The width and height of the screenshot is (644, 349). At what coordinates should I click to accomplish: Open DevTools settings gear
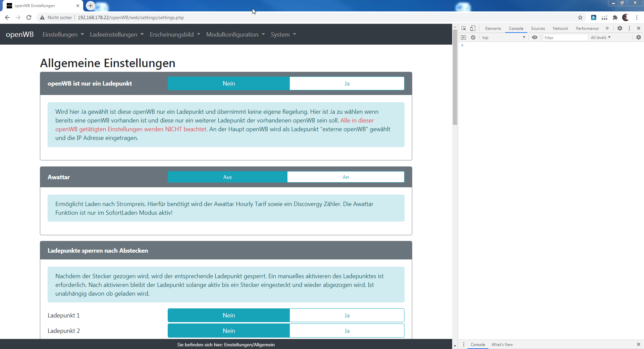coord(620,29)
